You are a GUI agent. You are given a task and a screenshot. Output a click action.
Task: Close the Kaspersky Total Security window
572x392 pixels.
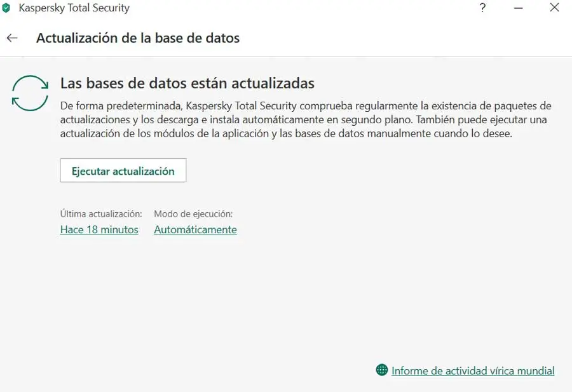(x=554, y=7)
